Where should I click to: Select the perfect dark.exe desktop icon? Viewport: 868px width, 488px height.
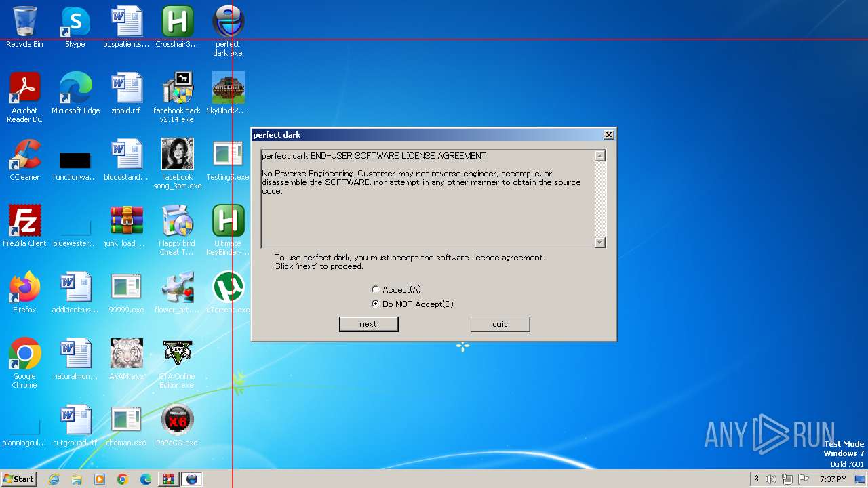tap(228, 31)
